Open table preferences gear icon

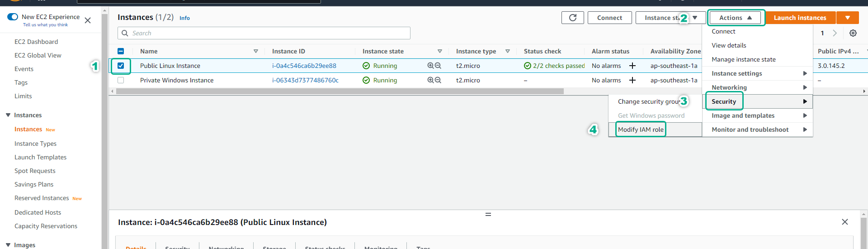(853, 33)
